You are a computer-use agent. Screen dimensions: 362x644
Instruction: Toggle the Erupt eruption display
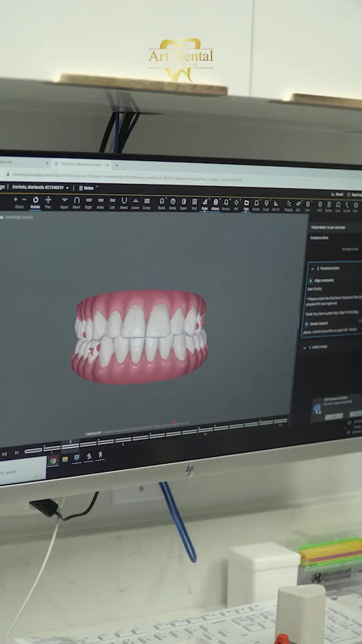[x=266, y=206]
